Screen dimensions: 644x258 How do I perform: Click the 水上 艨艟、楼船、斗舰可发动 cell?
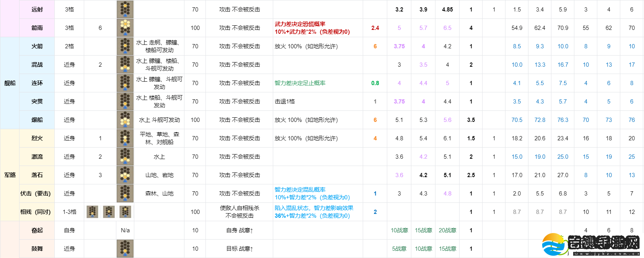159,65
